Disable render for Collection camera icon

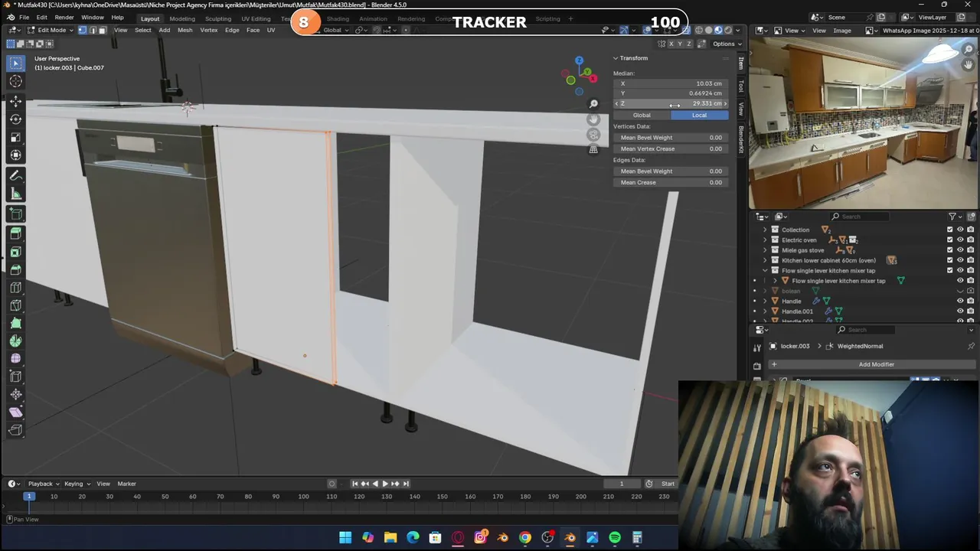[971, 230]
